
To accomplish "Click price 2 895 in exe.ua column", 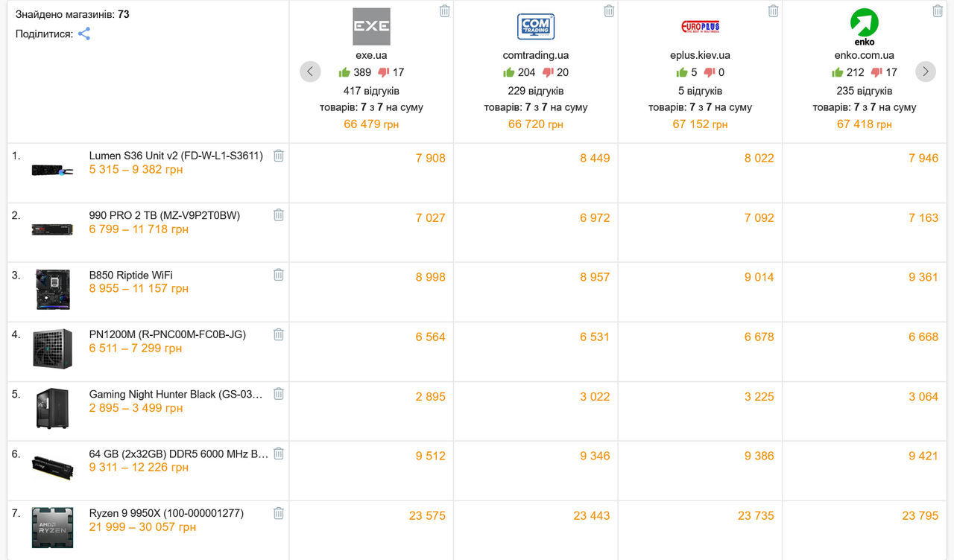I will [x=431, y=396].
